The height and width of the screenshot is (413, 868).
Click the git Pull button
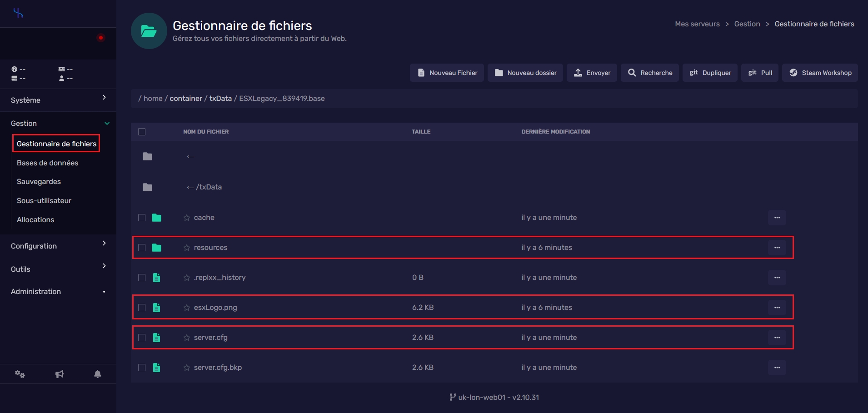click(760, 73)
